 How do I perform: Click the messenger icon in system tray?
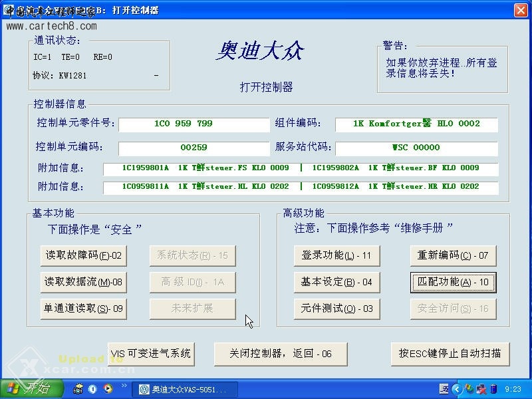[469, 389]
